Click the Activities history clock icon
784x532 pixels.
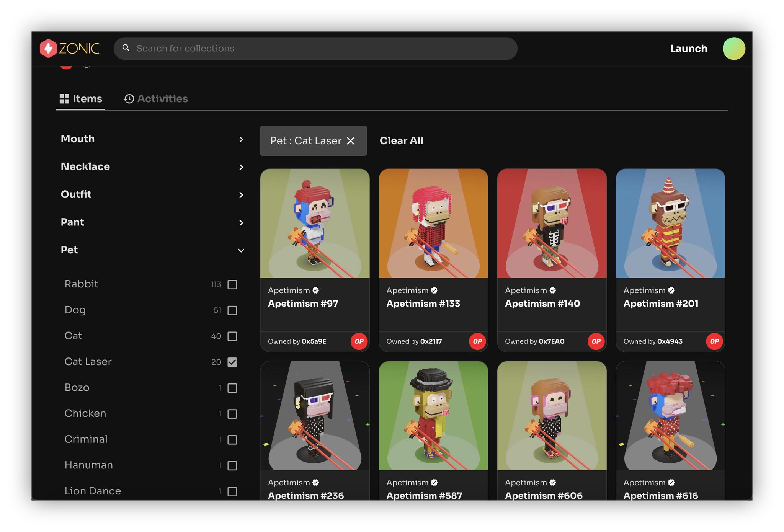[129, 99]
